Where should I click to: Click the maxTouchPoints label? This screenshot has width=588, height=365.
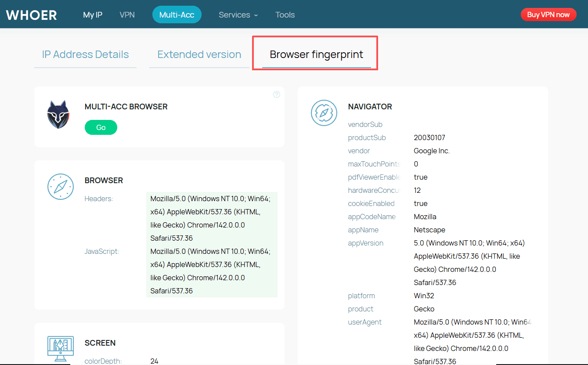tap(374, 164)
